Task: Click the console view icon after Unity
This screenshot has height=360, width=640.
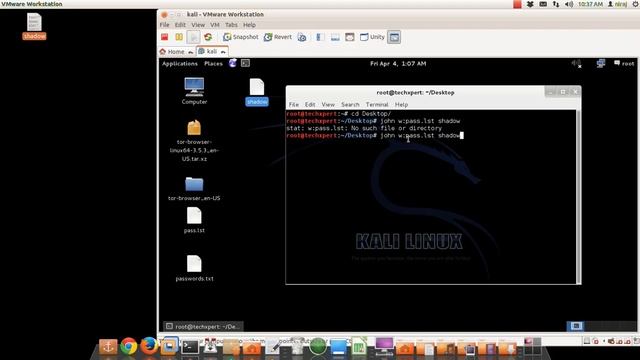Action: [x=394, y=37]
